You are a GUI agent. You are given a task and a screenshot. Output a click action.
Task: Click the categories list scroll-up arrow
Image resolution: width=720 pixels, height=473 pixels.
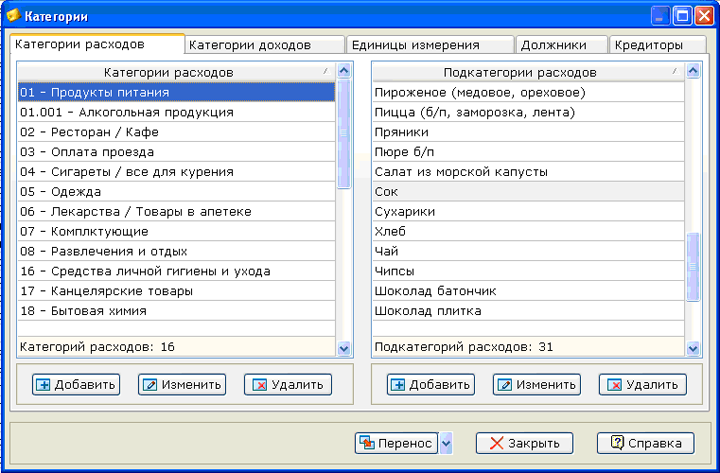344,71
